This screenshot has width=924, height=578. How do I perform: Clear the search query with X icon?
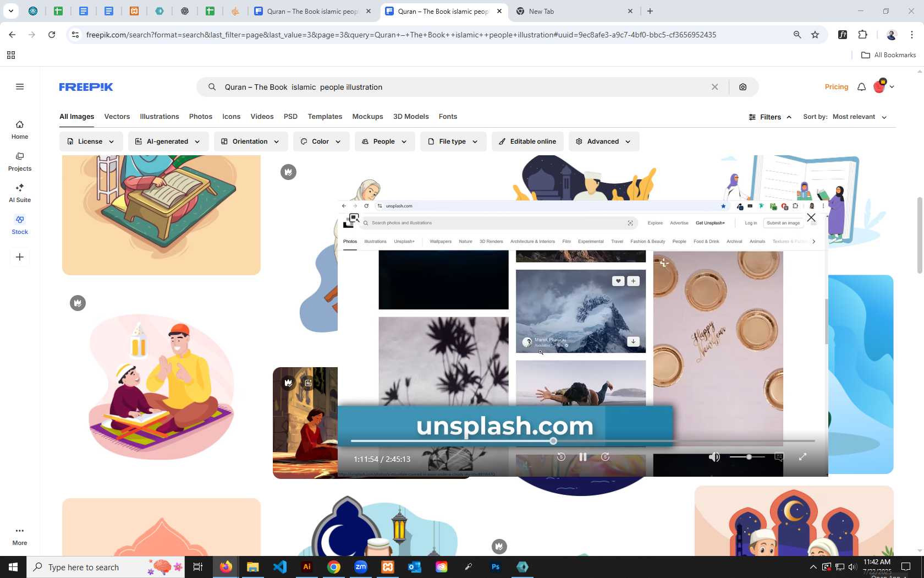714,87
